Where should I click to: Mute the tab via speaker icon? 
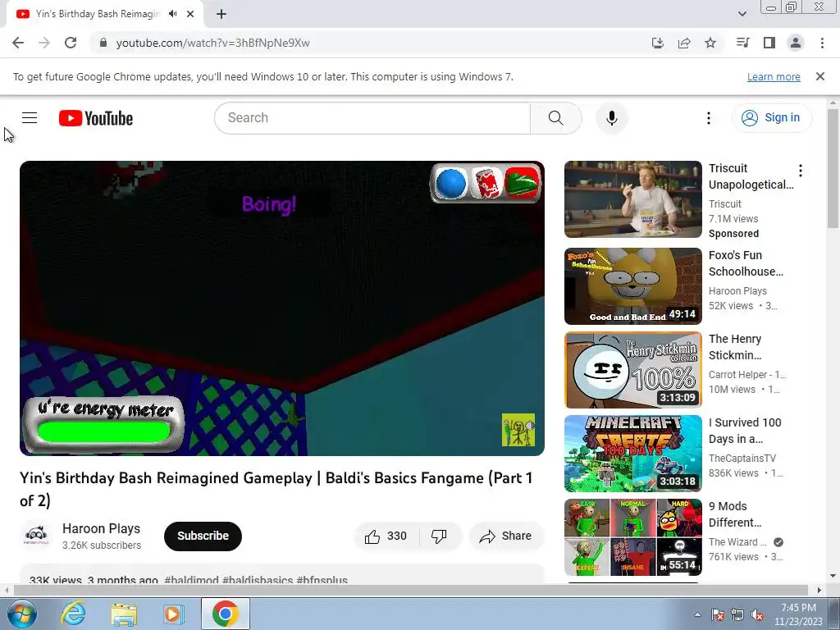172,14
